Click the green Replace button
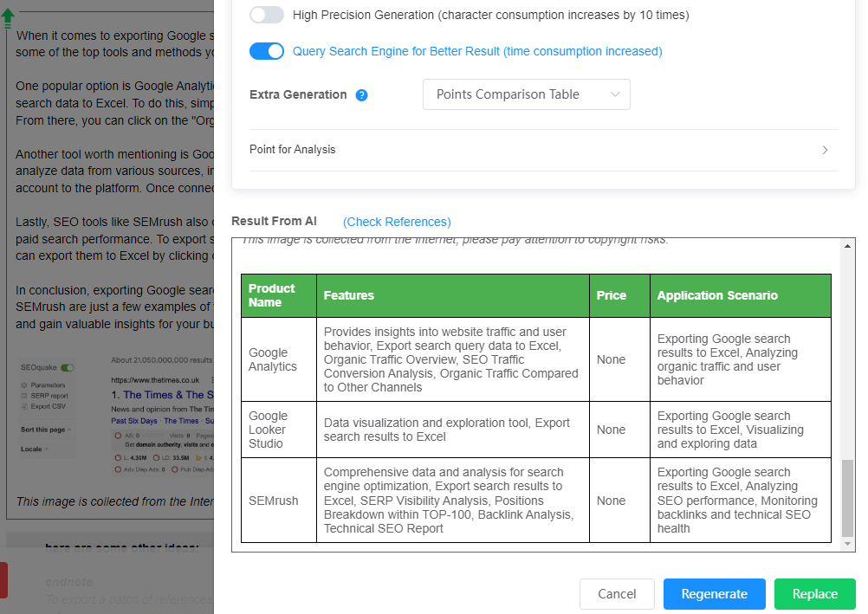Viewport: 868px width, 614px height. 815,594
